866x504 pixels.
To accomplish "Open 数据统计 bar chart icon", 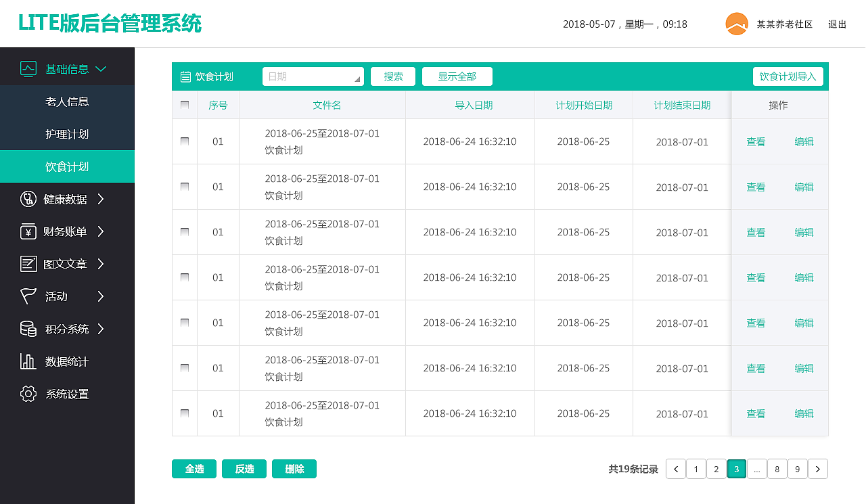I will click(28, 361).
